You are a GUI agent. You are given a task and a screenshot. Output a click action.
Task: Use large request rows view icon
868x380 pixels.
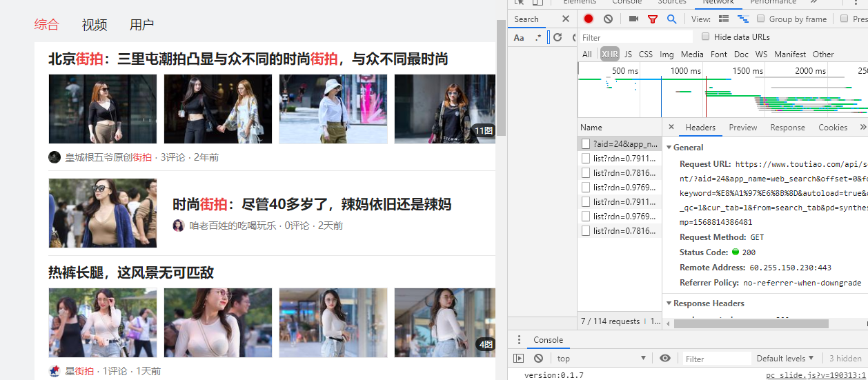coord(724,19)
